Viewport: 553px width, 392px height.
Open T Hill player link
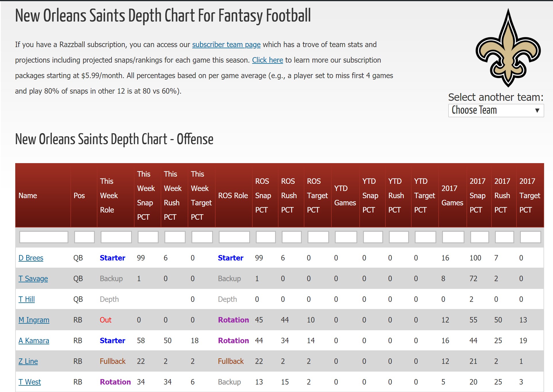[x=26, y=299]
